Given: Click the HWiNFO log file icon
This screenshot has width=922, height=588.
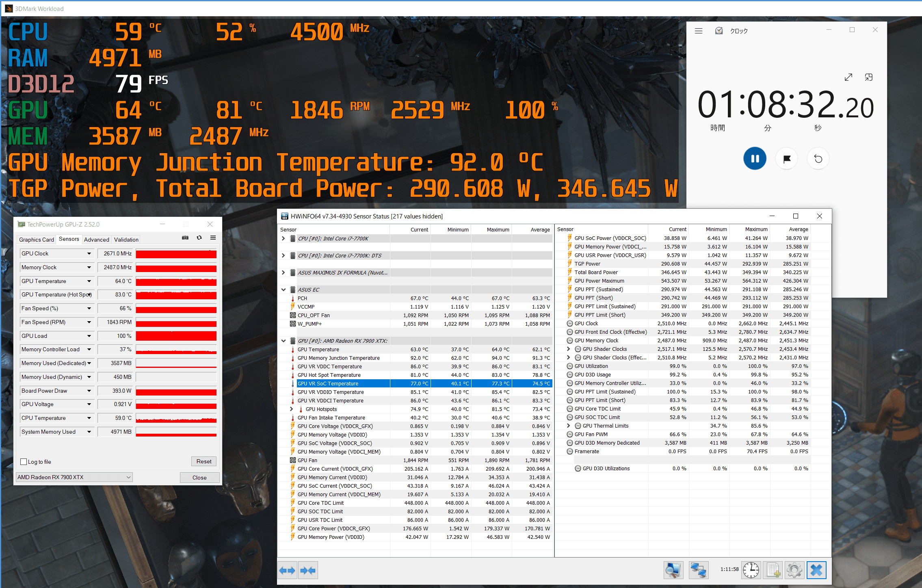Looking at the screenshot, I should (x=773, y=570).
